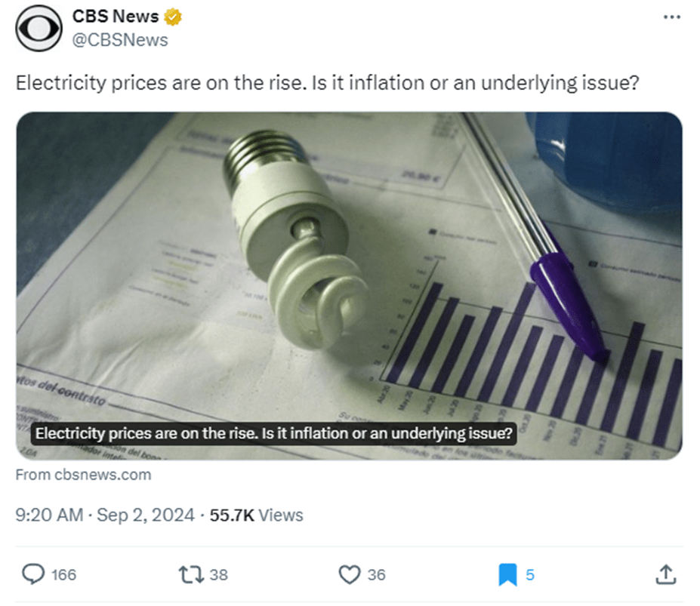
Task: Open the three-dot more options menu
Action: pyautogui.click(x=671, y=17)
